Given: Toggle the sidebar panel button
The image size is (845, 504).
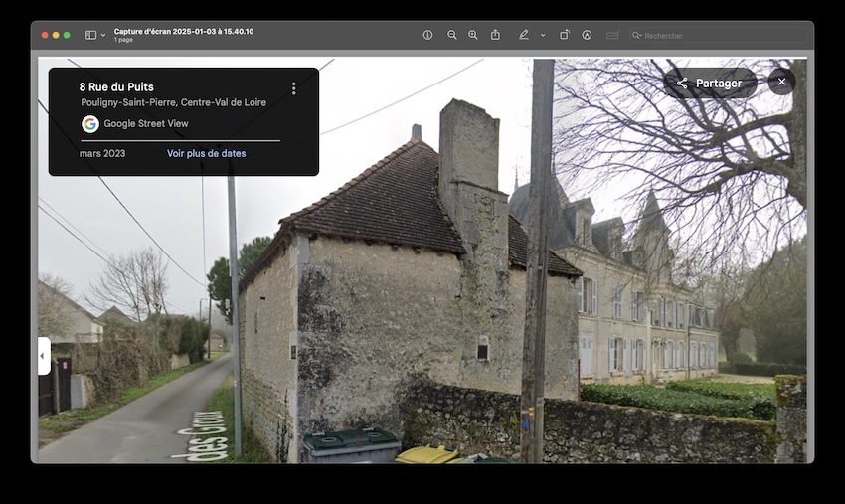Looking at the screenshot, I should (90, 35).
